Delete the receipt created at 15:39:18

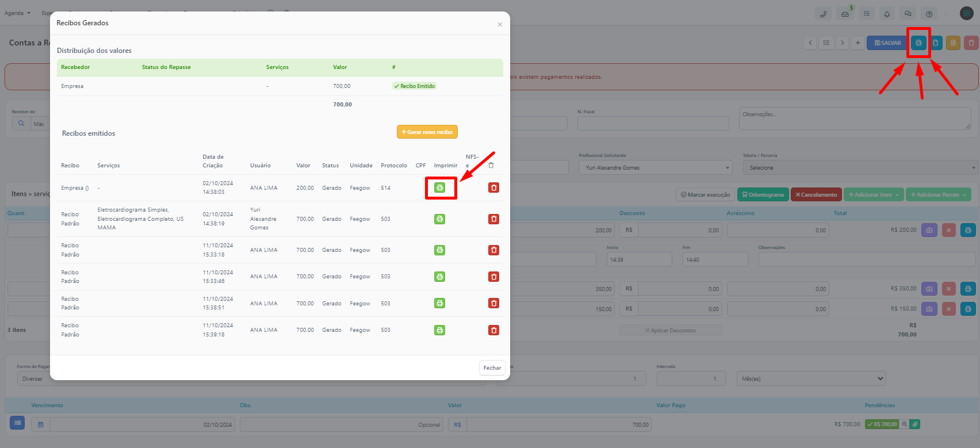[x=493, y=330]
